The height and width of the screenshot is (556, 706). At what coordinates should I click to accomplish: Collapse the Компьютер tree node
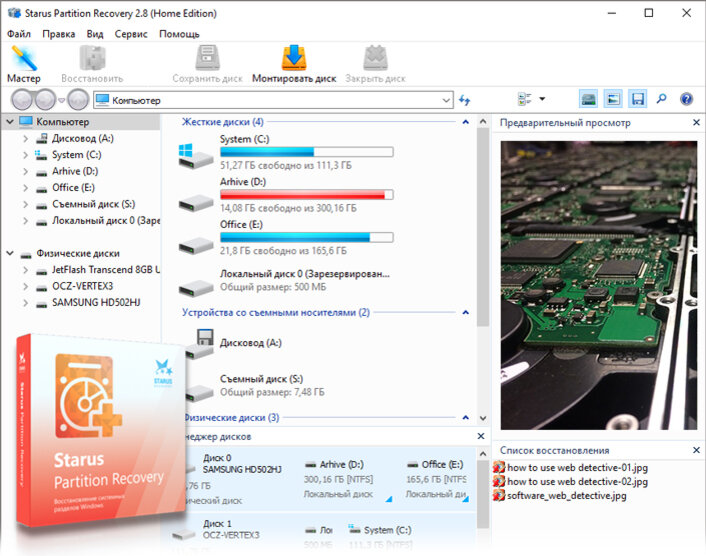click(x=10, y=122)
